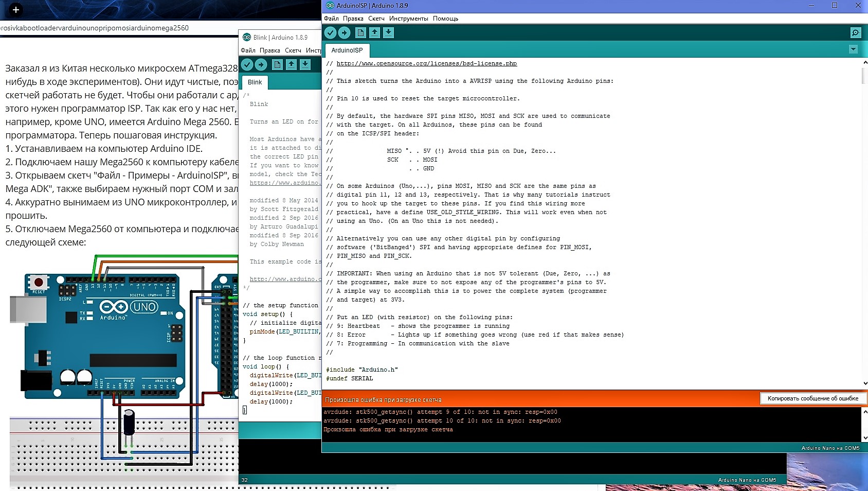Click the '// 8: Error' comment line
Screen dimensions: 868x491
(475, 335)
